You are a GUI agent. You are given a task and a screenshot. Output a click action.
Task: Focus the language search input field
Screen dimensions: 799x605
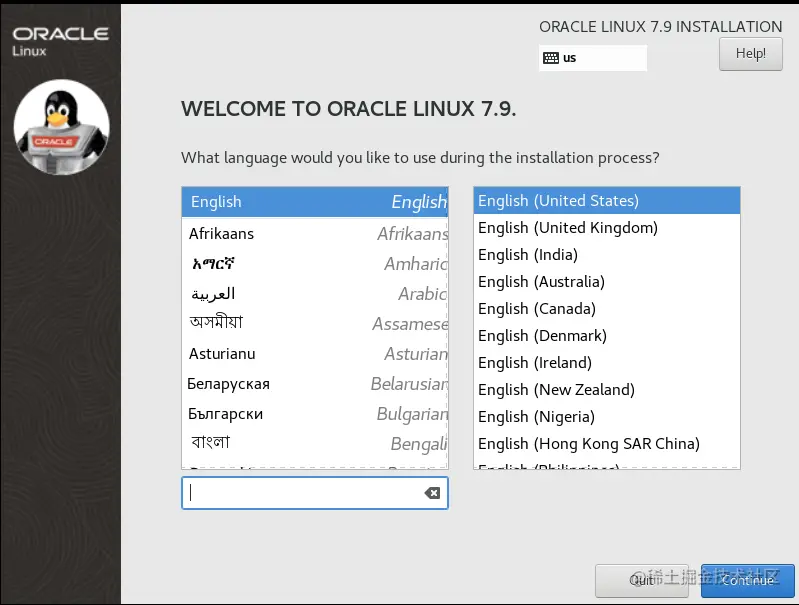(x=315, y=493)
